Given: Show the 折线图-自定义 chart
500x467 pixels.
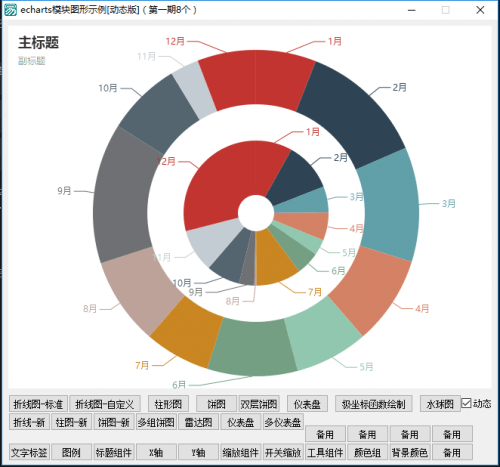Looking at the screenshot, I should tap(105, 404).
